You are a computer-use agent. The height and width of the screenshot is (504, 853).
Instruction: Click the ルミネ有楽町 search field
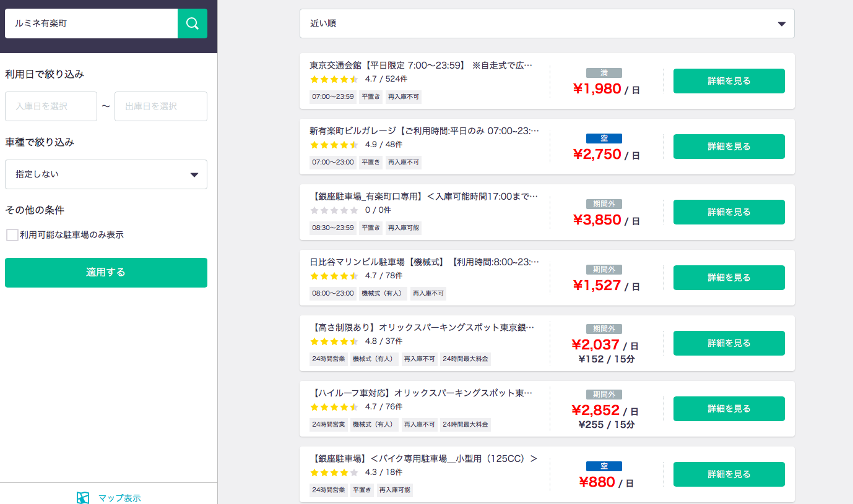point(92,23)
